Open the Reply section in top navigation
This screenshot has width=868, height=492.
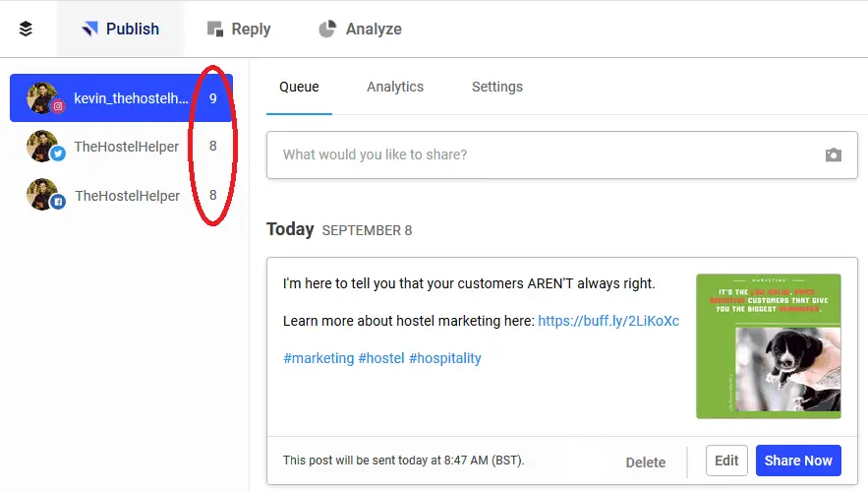pos(239,29)
